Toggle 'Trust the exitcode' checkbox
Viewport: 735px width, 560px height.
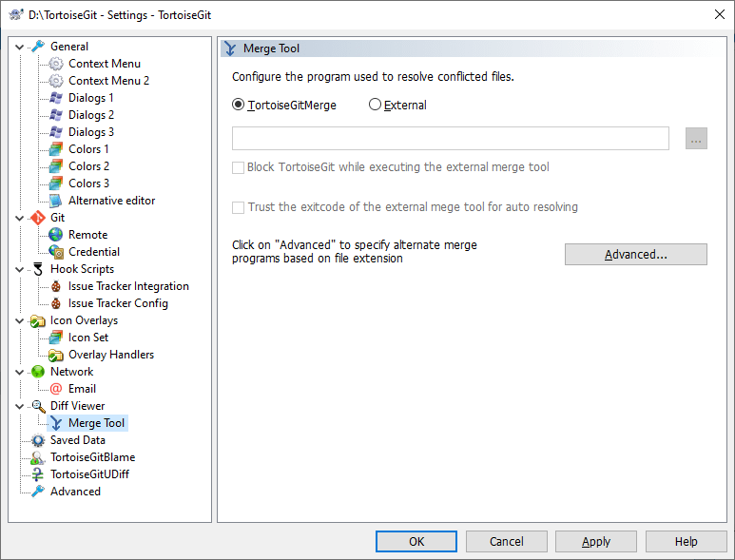(239, 207)
